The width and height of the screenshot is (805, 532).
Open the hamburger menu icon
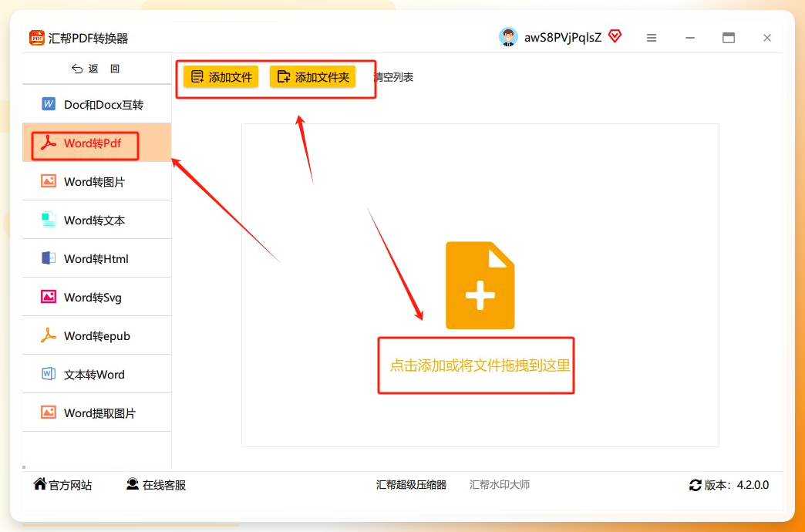pyautogui.click(x=652, y=38)
